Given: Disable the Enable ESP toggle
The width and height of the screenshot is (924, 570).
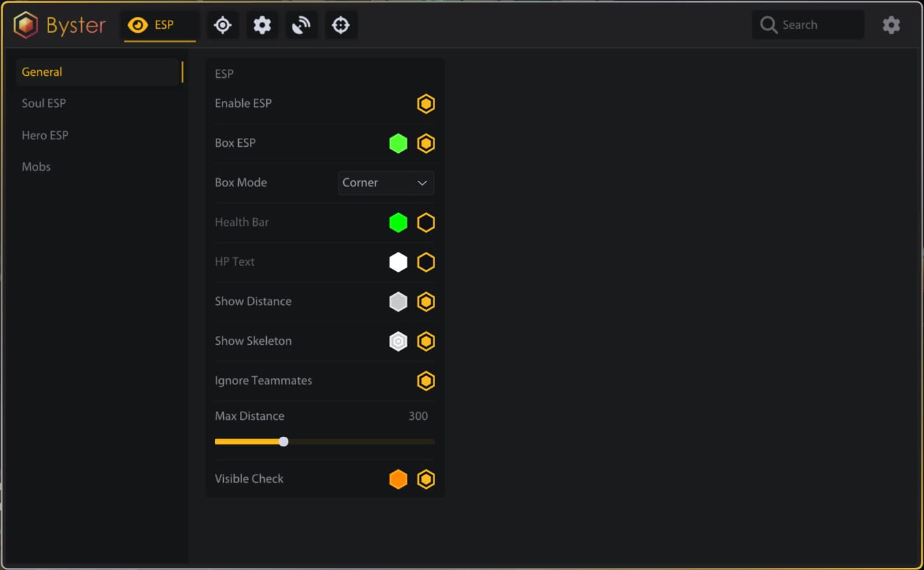Looking at the screenshot, I should (426, 104).
